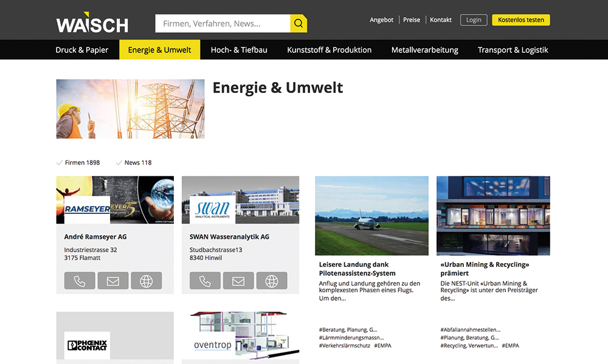Screen dimensions: 608x364
Task: Open SWAN Wasseranalytik AG website globe icon
Action: [271, 281]
